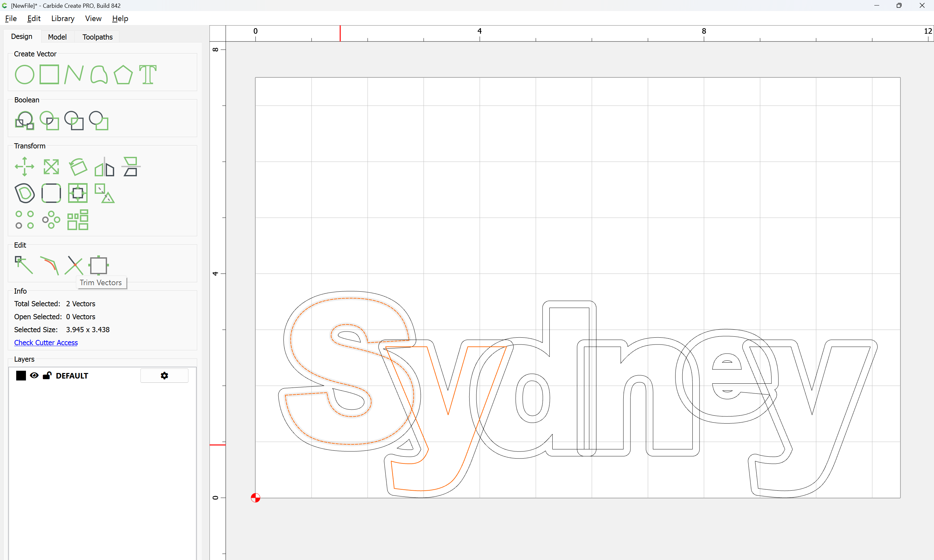The height and width of the screenshot is (560, 934).
Task: Select the Text creation tool
Action: point(148,74)
